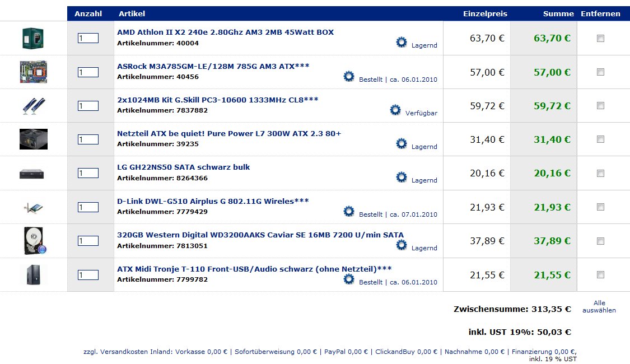The height and width of the screenshot is (364, 630).
Task: Click the gear icon beside AMD Athlon Lagernd status
Action: (x=402, y=42)
